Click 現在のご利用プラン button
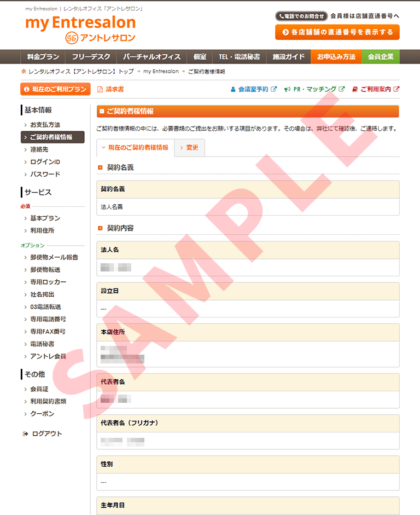Screen dimensions: 420x515 point(55,89)
